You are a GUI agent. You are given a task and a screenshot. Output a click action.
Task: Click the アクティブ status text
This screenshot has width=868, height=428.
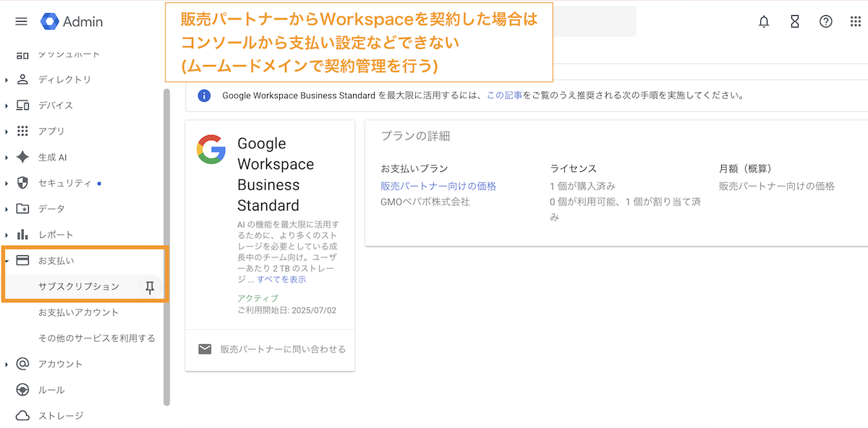pyautogui.click(x=258, y=298)
